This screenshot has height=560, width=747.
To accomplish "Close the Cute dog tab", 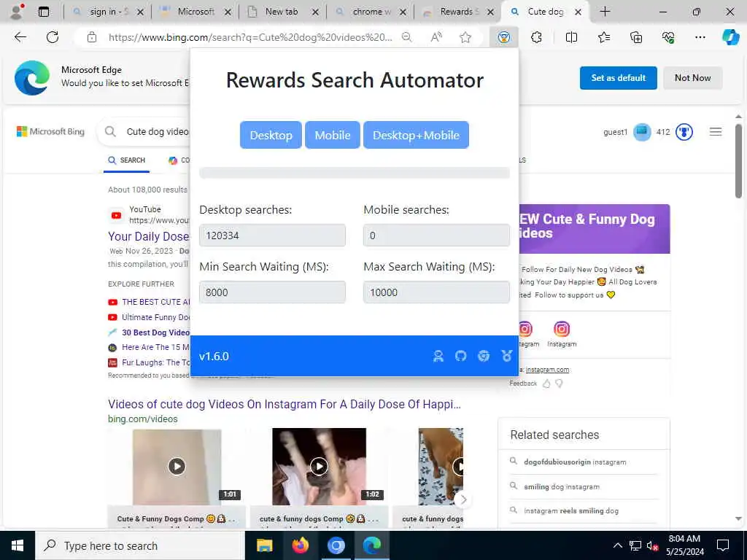I will (578, 12).
